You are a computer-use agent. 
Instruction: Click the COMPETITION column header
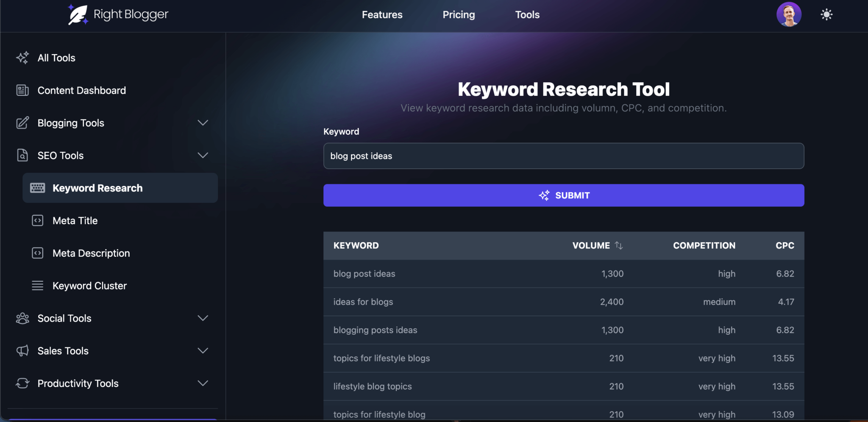[704, 245]
